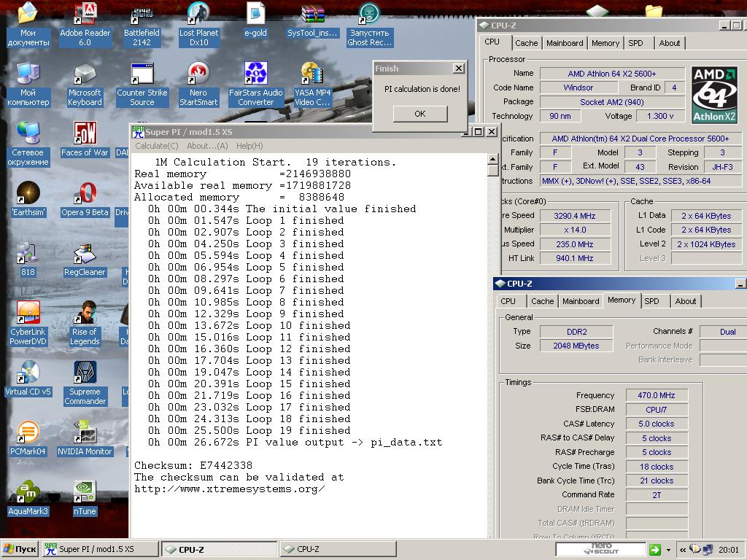Click the CAS# Latency value 5.0 clocks
747x560 pixels.
(657, 424)
